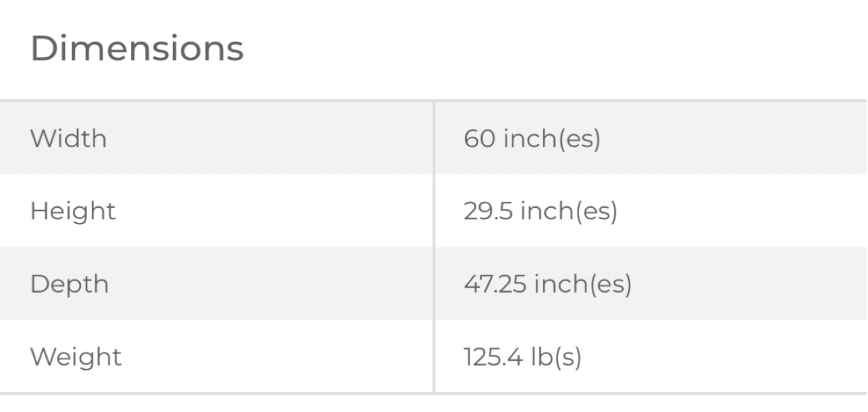The height and width of the screenshot is (412, 868).
Task: Click empty gap between Depth and divider
Action: (271, 284)
